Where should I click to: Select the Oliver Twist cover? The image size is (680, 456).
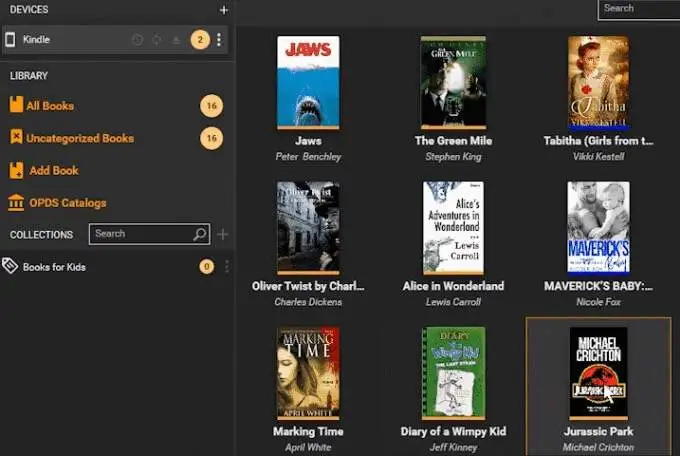pyautogui.click(x=308, y=228)
